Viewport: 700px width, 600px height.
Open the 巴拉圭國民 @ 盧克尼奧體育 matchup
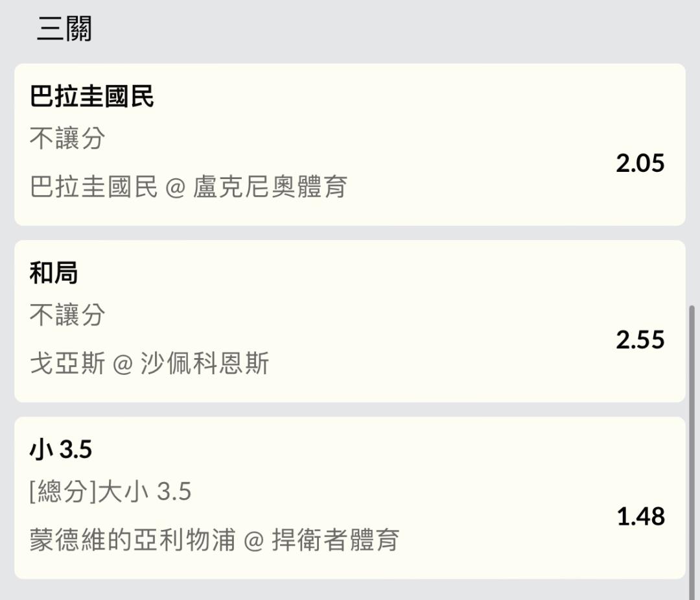click(x=189, y=187)
